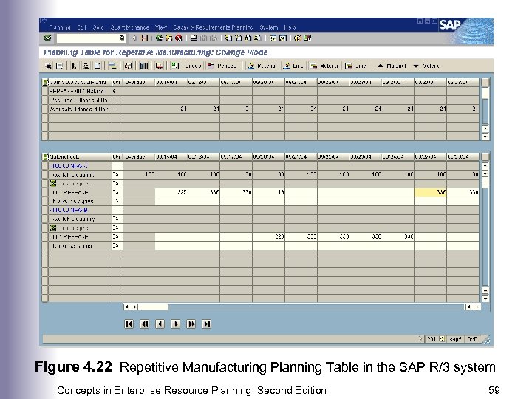Open the command field history dropdown
The height and width of the screenshot is (399, 532).
pos(122,38)
